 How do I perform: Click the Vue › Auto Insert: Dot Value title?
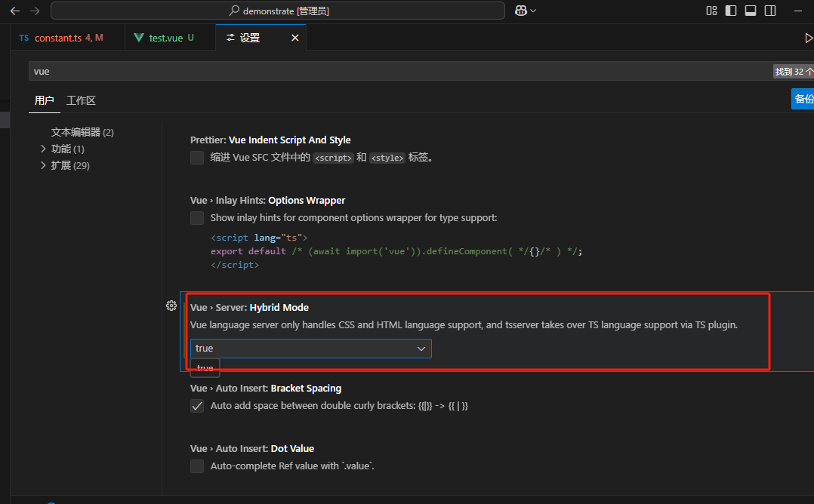[x=251, y=448]
